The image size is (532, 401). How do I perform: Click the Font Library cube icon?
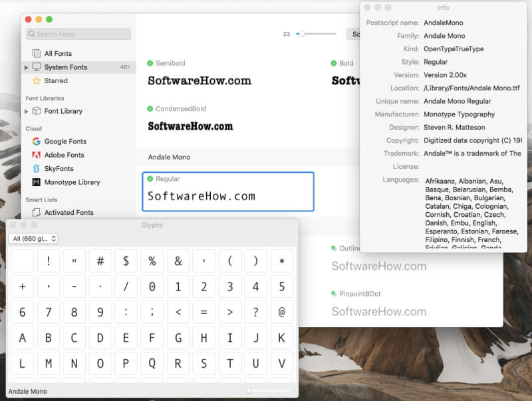[x=37, y=111]
